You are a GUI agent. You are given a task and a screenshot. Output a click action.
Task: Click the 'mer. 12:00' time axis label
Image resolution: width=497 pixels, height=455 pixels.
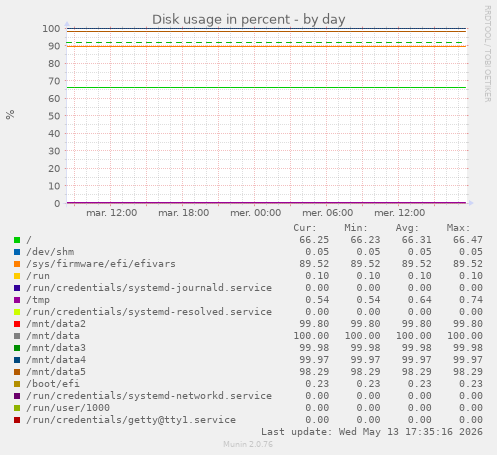pos(400,213)
